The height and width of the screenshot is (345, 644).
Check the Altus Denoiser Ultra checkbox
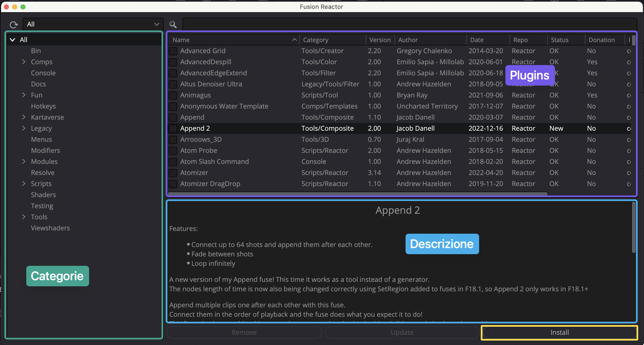173,84
